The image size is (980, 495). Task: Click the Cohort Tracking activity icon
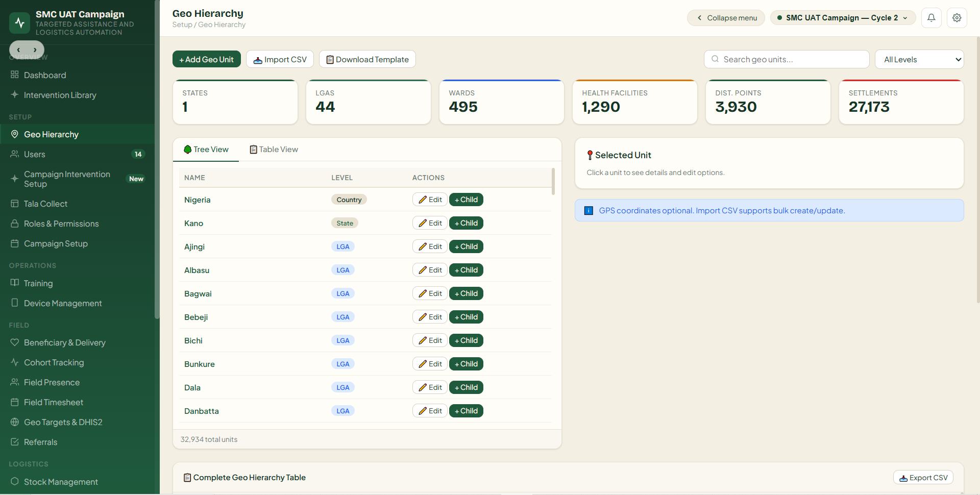click(14, 362)
